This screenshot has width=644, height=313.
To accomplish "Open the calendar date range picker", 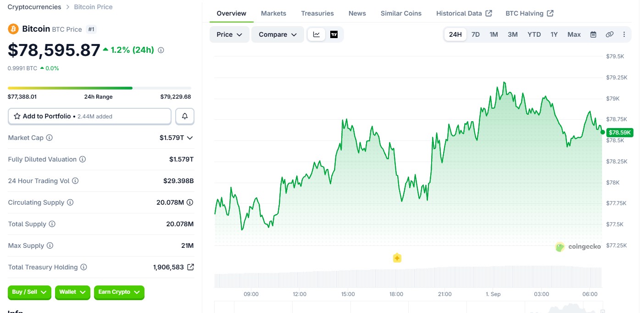I will point(593,34).
